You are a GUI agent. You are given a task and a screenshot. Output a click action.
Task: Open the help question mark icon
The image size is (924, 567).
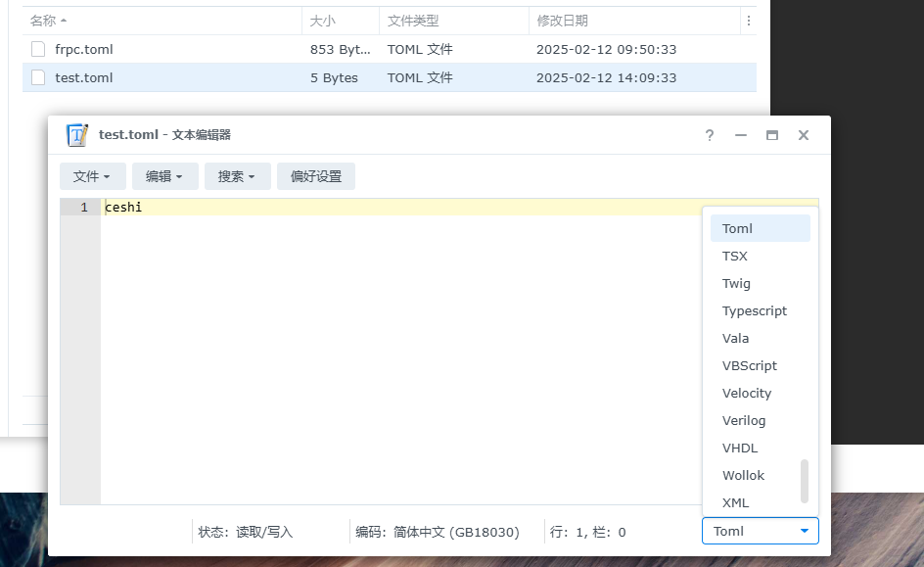[x=709, y=135]
